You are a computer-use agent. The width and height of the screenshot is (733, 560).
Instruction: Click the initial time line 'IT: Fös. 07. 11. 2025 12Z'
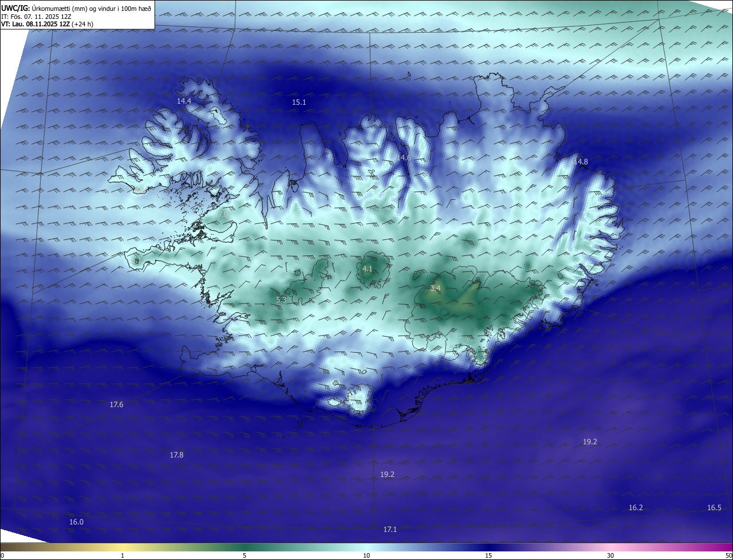click(36, 17)
